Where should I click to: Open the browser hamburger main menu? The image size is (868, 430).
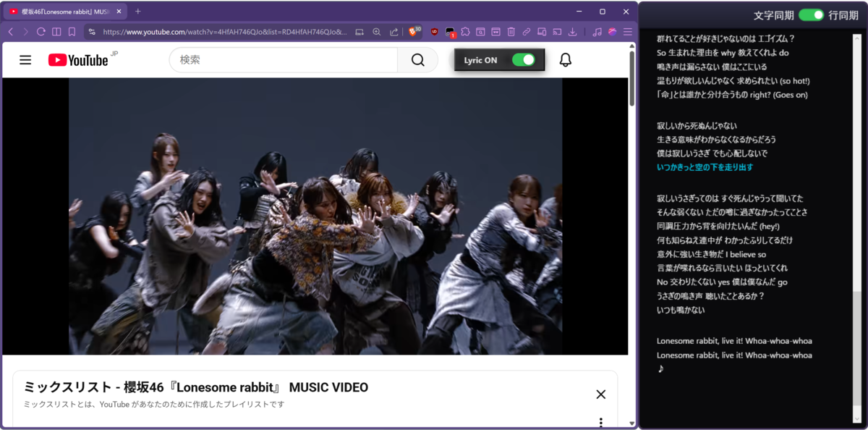click(627, 32)
